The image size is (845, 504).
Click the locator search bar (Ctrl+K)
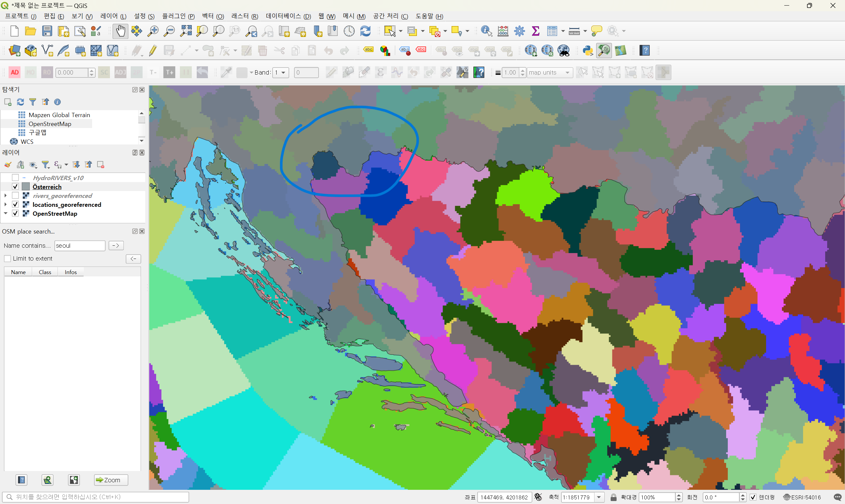tap(95, 497)
